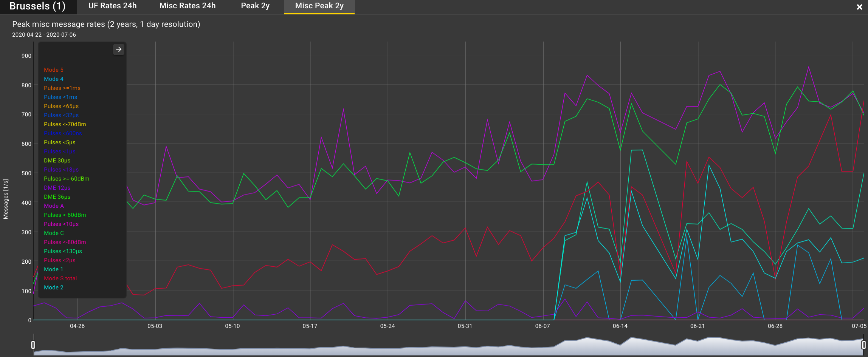Switch to the Misc Peak 2y tab

[319, 6]
